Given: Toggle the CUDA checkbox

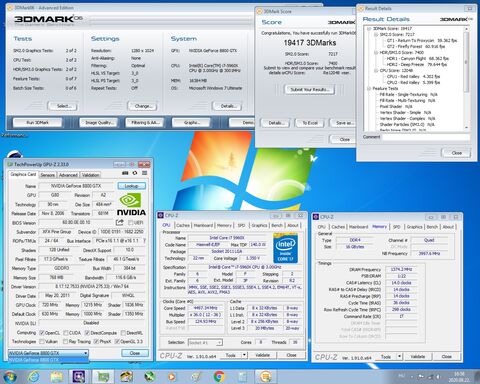Looking at the screenshot, I should 66,333.
